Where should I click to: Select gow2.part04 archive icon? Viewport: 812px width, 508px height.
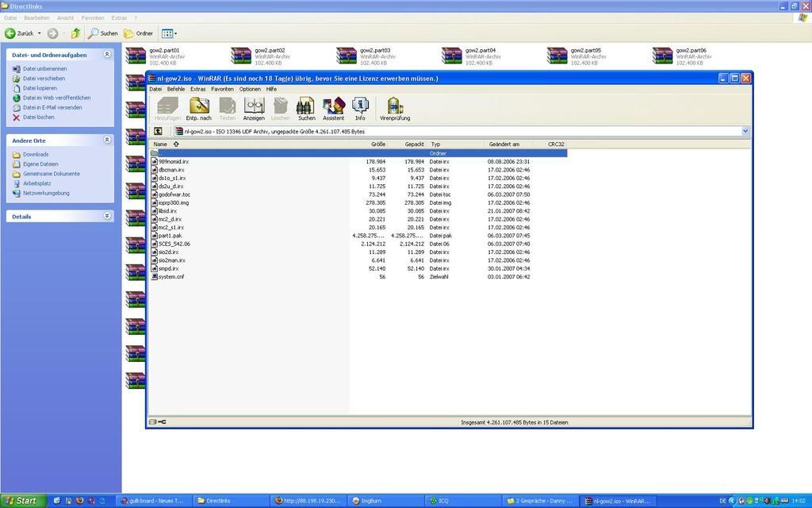[451, 56]
